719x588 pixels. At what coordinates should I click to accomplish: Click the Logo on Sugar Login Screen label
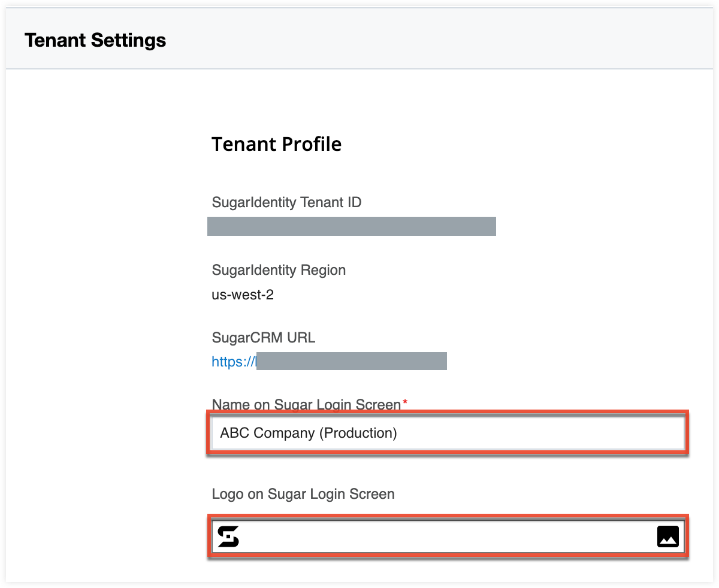303,494
